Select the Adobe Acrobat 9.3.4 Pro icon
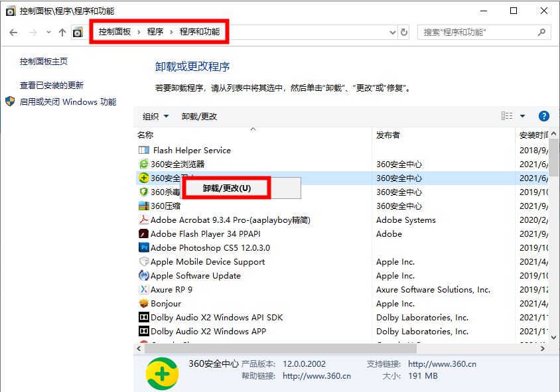Screen dimensions: 560x392 [143, 220]
